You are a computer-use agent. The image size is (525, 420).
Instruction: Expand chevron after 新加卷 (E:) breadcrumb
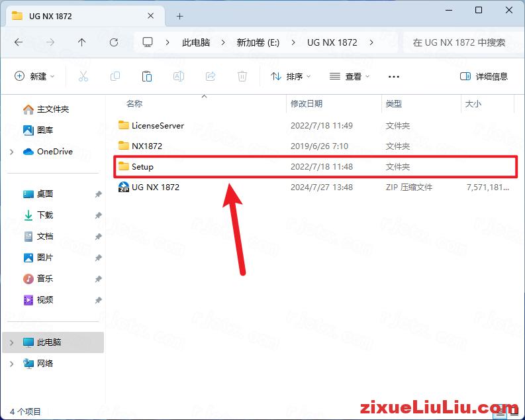293,42
